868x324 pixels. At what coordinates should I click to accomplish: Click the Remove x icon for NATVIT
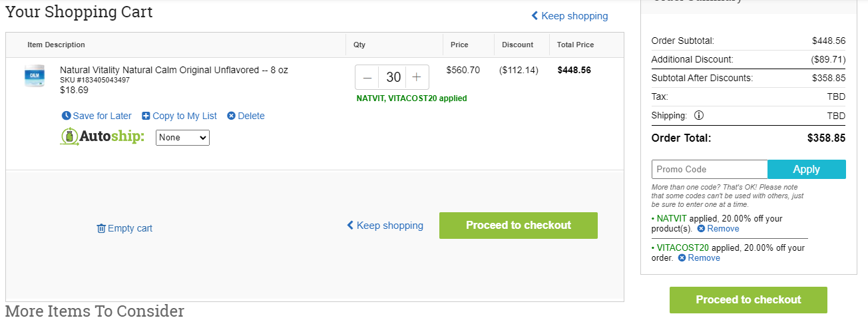(701, 229)
